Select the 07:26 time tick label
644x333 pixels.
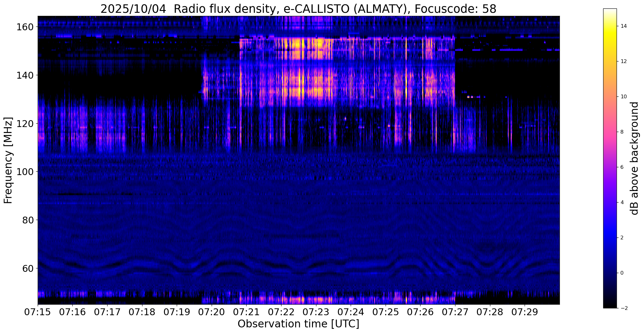click(421, 312)
